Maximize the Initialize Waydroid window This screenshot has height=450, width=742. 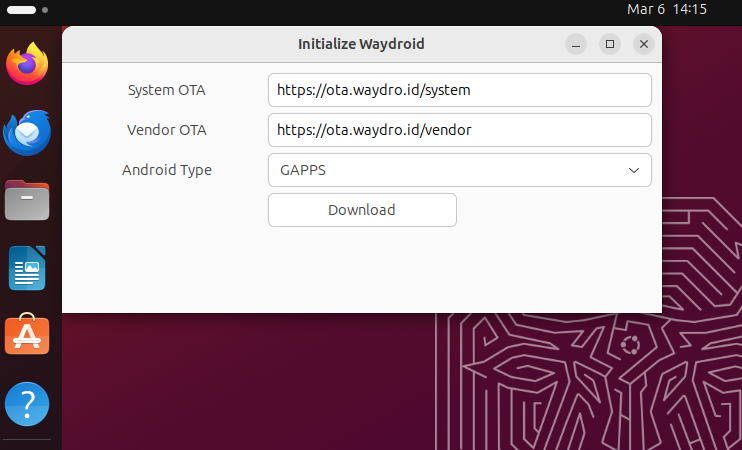[610, 44]
